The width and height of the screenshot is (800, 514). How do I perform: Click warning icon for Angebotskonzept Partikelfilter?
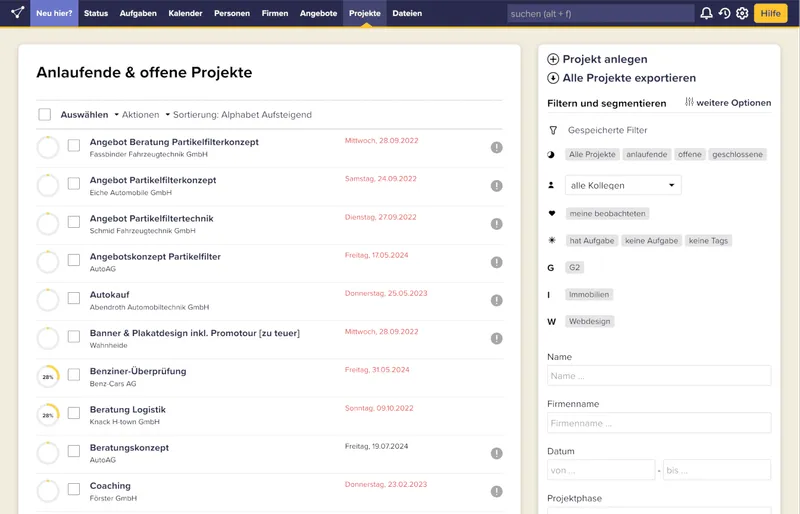coord(496,262)
